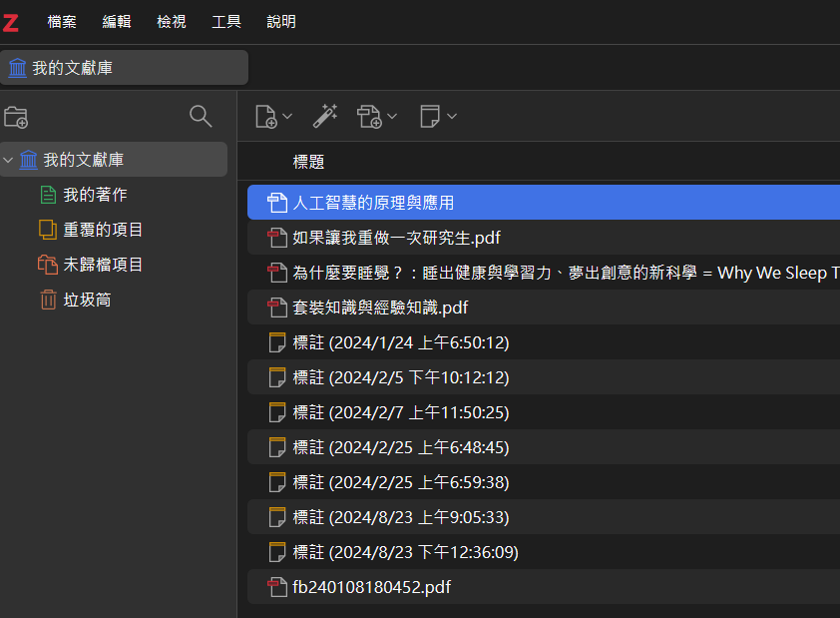Open the New Note dropdown arrow

coord(452,116)
